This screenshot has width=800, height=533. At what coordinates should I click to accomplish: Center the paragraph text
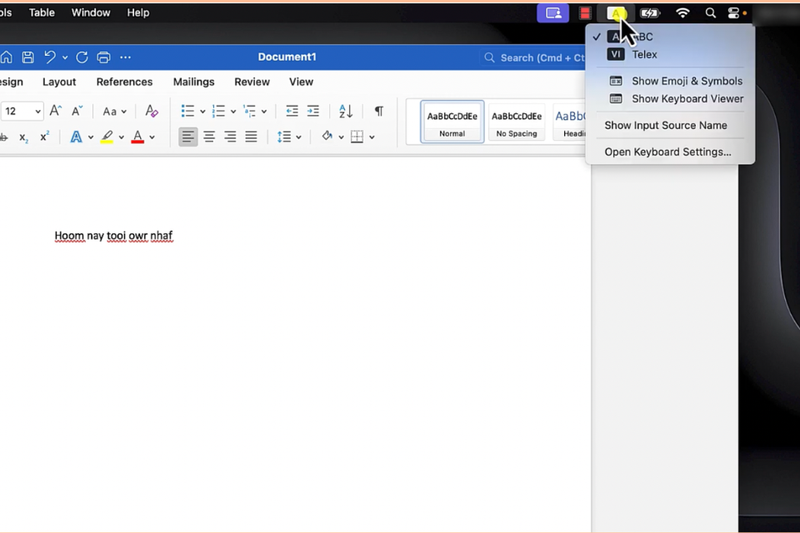pos(209,137)
